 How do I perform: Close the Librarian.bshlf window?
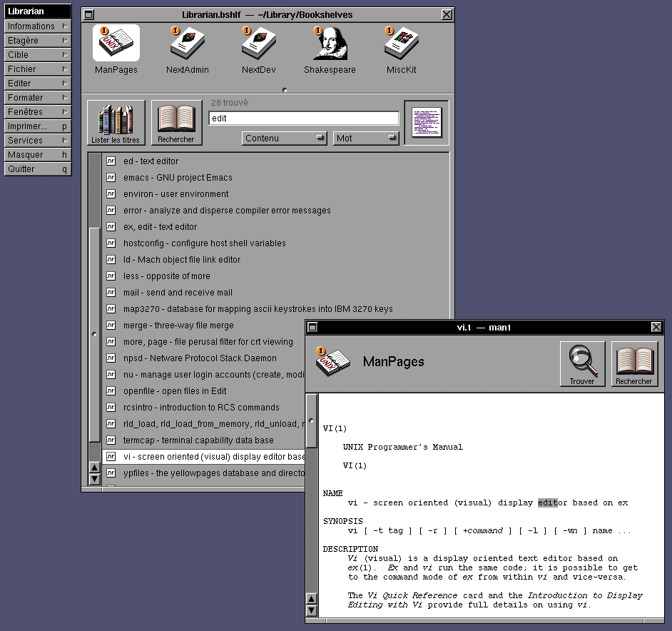click(447, 14)
